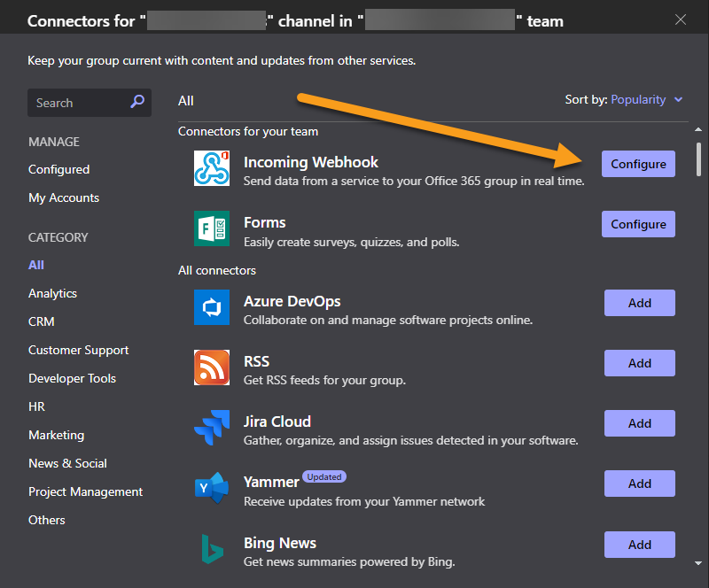Click the Azure DevOps connector icon
Screen dimensions: 709x588
tap(212, 307)
